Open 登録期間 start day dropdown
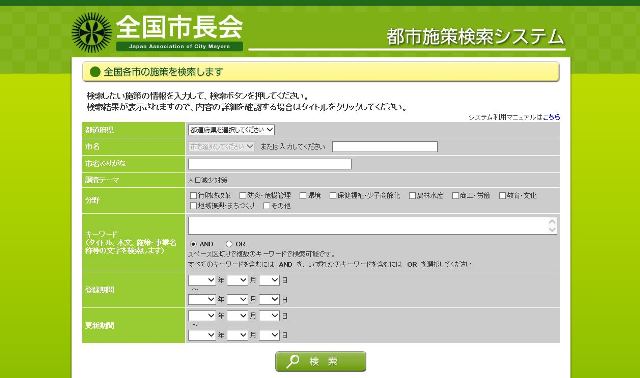 tap(269, 280)
